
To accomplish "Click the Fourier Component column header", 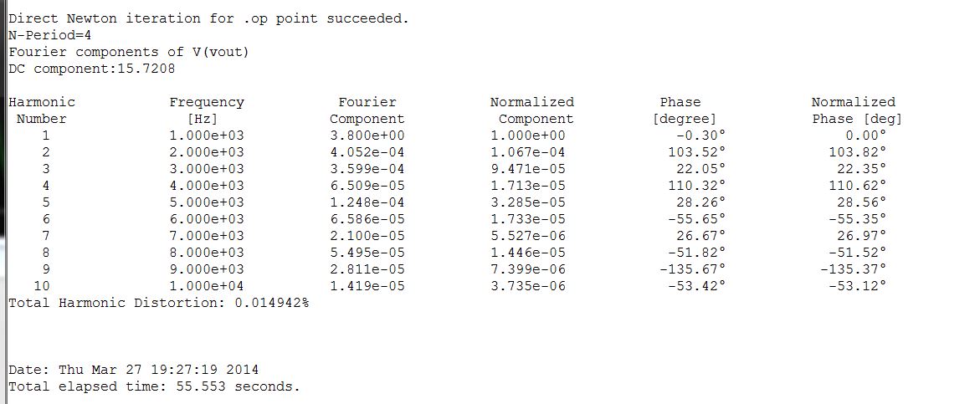I will coord(367,110).
